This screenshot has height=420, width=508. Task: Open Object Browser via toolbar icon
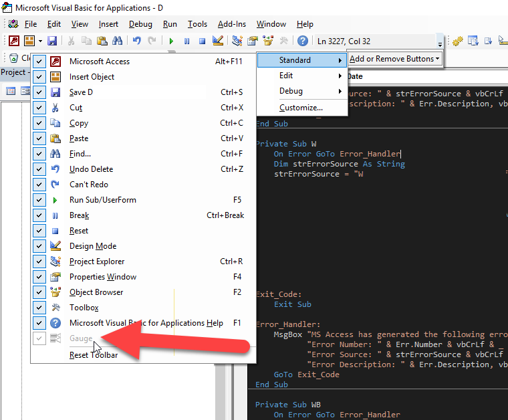click(268, 41)
